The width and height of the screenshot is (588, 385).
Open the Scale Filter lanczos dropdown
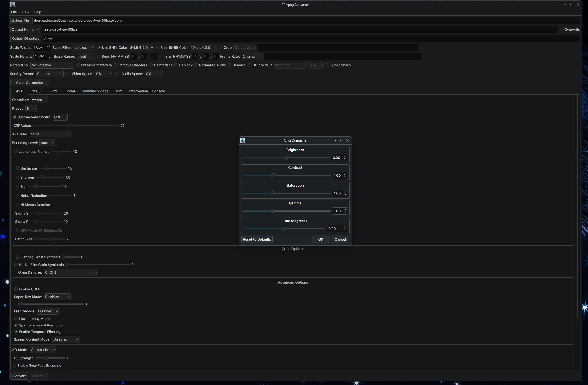point(84,48)
